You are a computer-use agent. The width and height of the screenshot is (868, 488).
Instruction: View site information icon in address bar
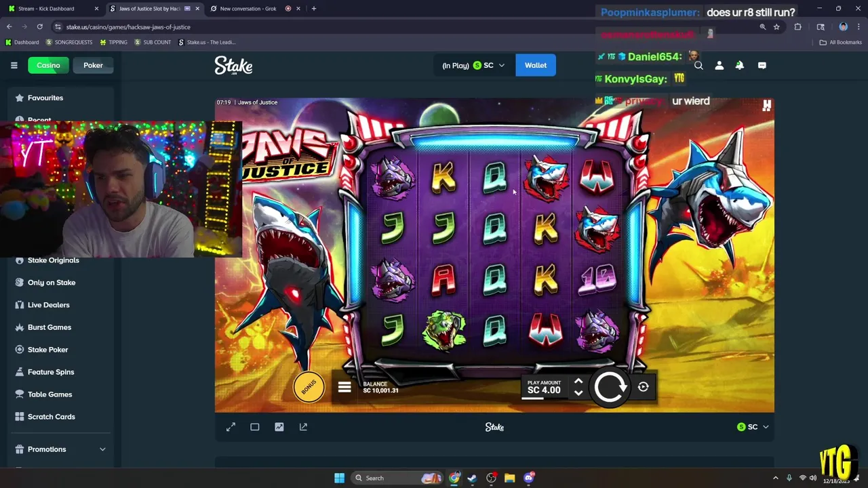58,27
